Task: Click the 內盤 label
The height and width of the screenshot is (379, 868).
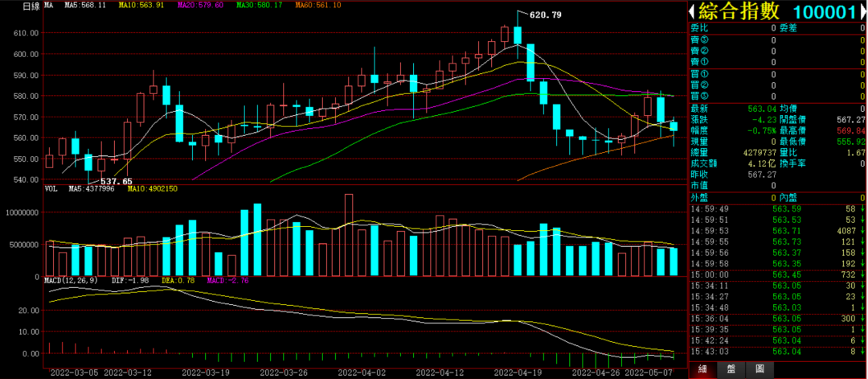Action: click(x=788, y=197)
